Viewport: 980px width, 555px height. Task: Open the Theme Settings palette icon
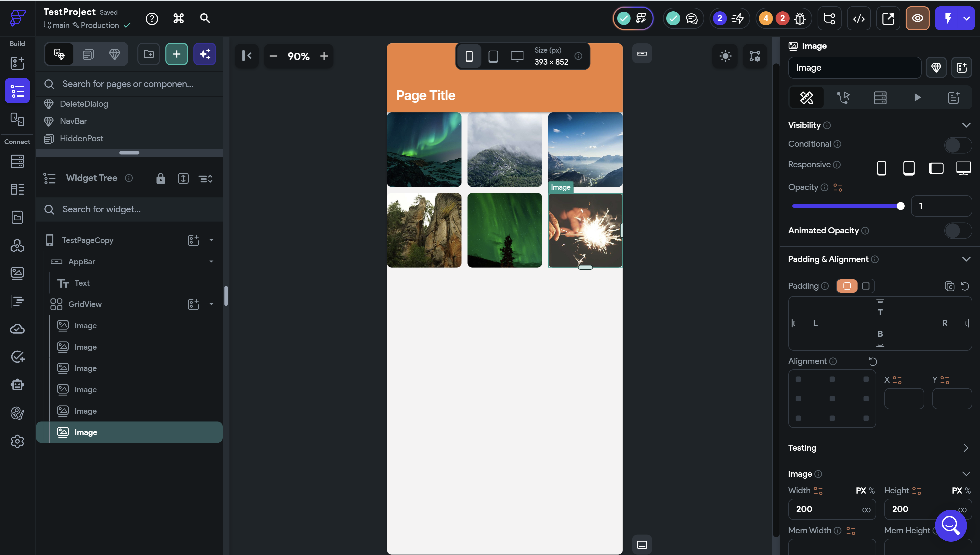tap(17, 413)
